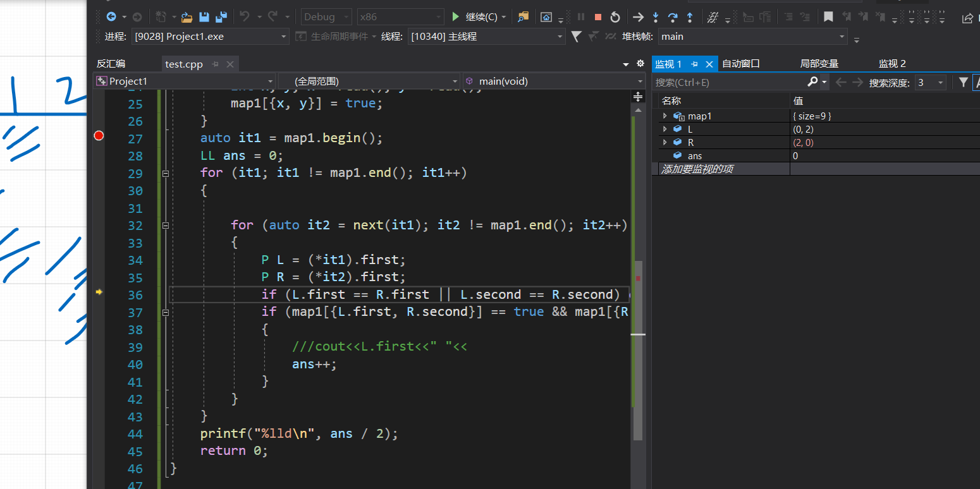
Task: Toggle a bookmark with the bookmark icon
Action: pos(828,17)
